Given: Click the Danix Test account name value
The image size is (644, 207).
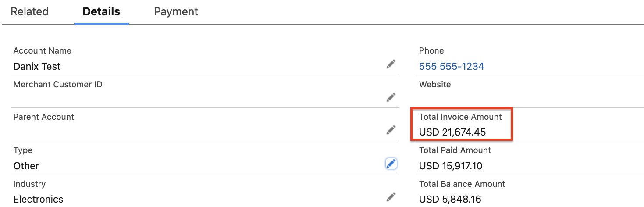Looking at the screenshot, I should (37, 67).
